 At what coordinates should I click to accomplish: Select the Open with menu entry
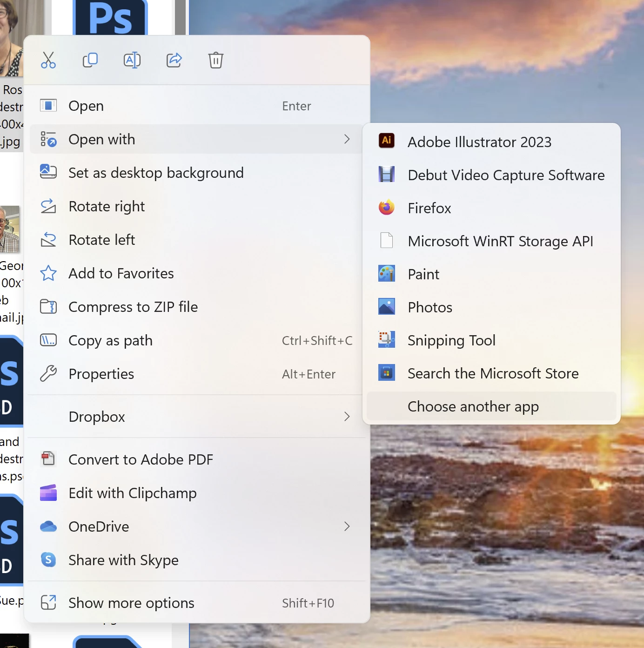pyautogui.click(x=197, y=139)
